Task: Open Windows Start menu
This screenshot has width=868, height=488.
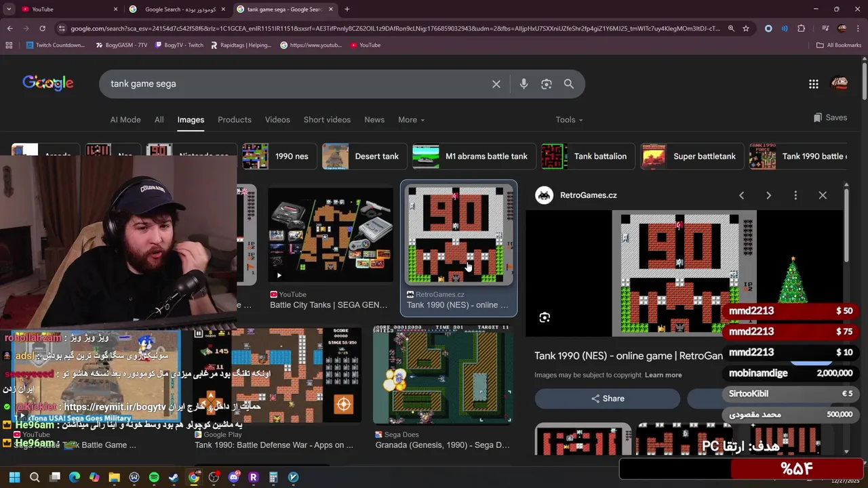Action: (14, 477)
